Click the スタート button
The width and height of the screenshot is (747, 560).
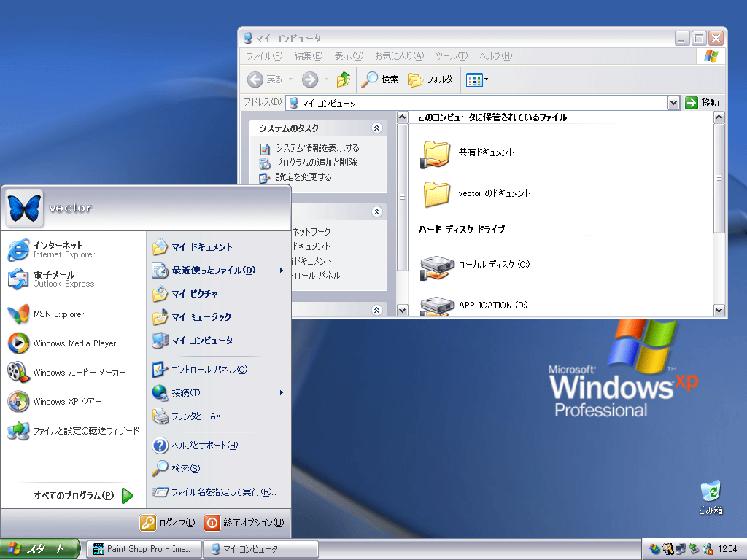(39, 549)
